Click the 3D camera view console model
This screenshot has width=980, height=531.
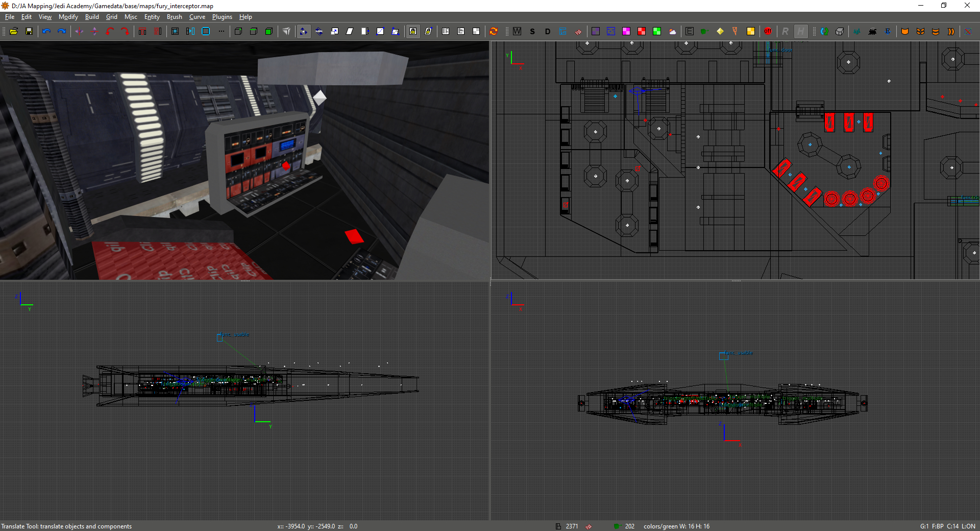point(264,163)
